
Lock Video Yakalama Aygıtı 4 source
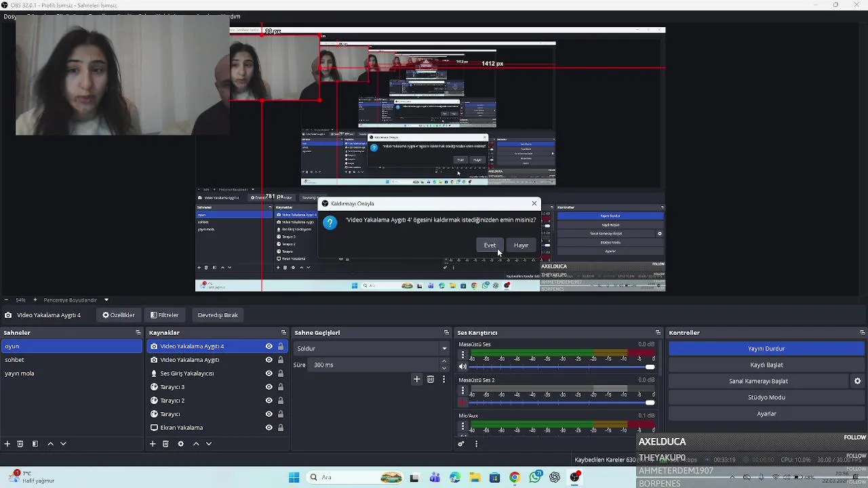coord(280,346)
